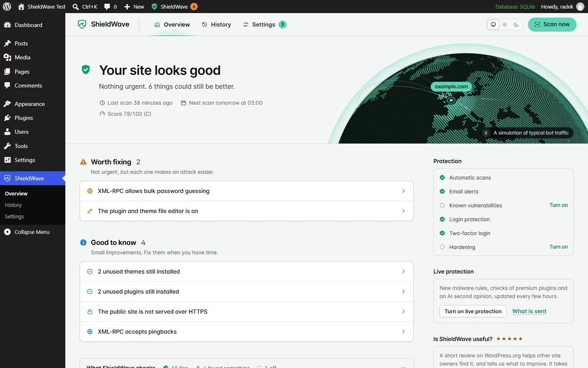Turn on Known vulnerabilities protection

(x=559, y=205)
